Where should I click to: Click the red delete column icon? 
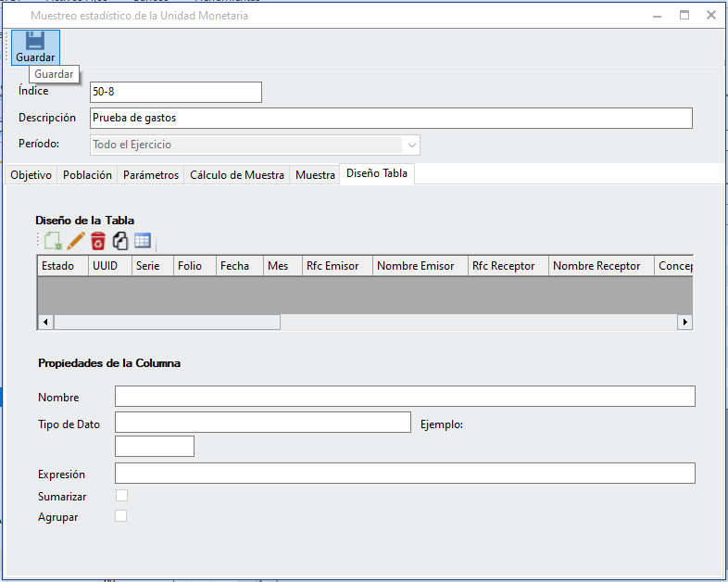(98, 241)
